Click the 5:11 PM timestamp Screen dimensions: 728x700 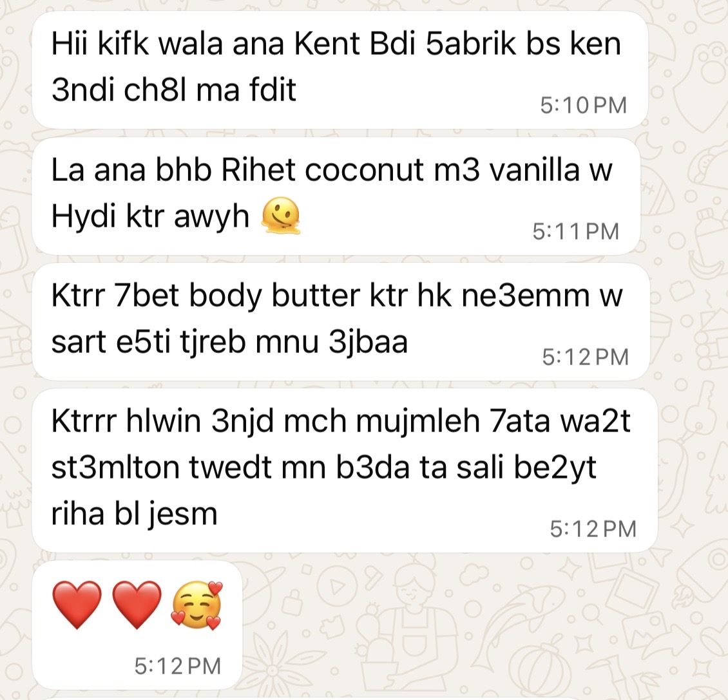tap(576, 231)
